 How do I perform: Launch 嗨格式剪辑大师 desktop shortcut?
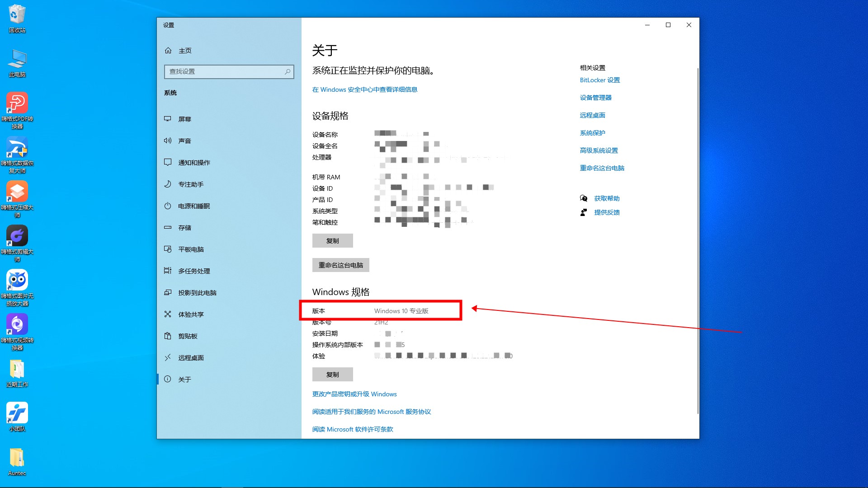17,243
